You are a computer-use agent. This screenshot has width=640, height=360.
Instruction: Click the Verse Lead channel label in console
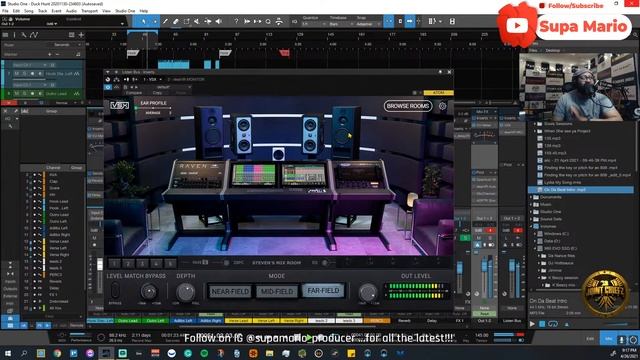[x=238, y=321]
